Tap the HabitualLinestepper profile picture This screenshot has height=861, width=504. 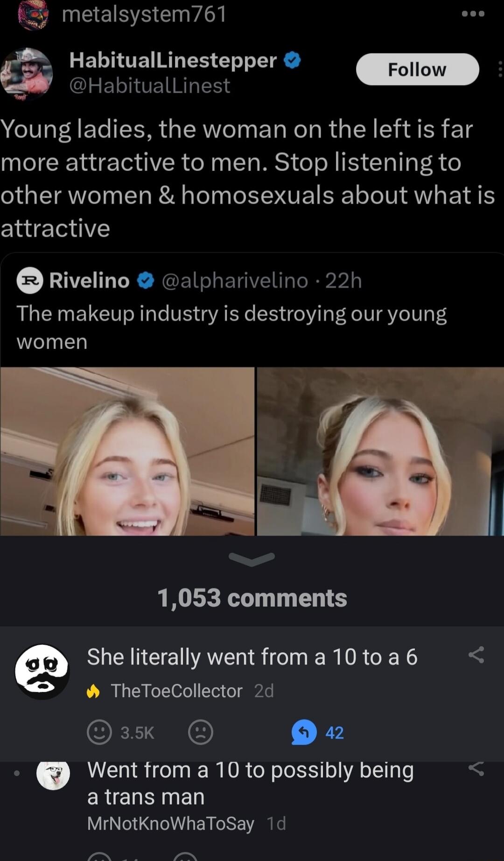(26, 74)
